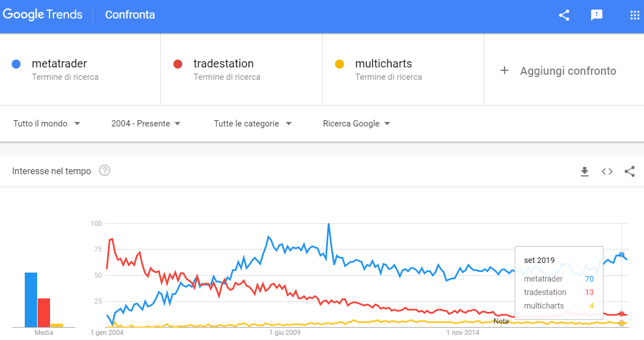Edit the tradestation search term box
644x340 pixels.
click(241, 69)
